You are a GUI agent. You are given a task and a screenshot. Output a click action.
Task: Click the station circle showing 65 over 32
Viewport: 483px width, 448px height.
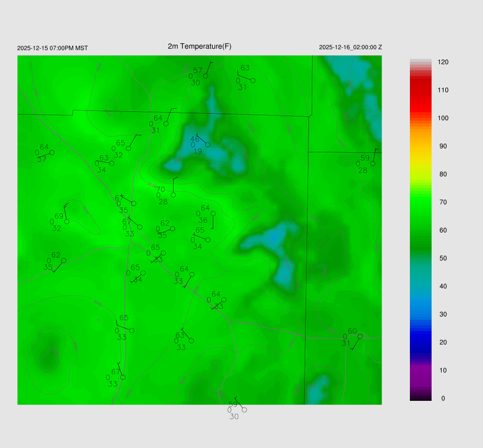[128, 149]
